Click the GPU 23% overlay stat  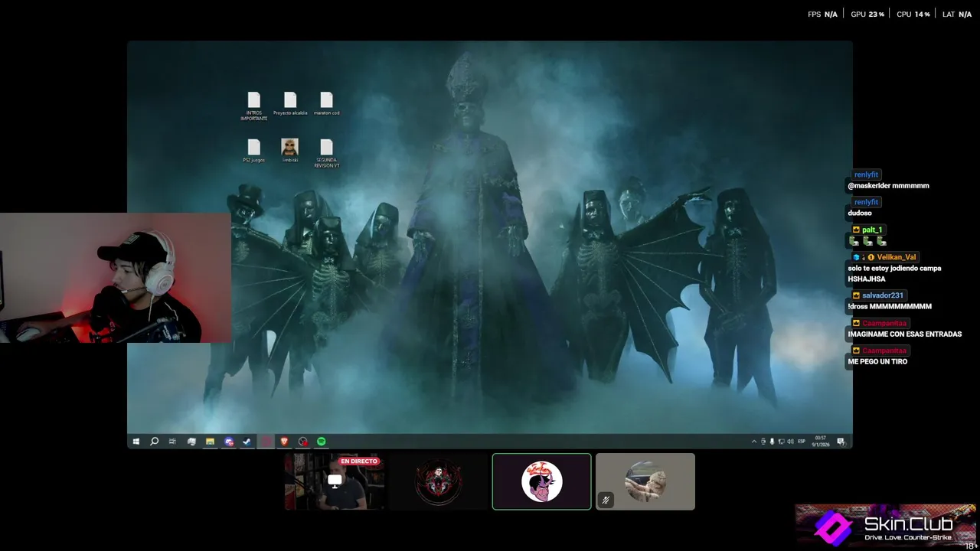pos(867,14)
